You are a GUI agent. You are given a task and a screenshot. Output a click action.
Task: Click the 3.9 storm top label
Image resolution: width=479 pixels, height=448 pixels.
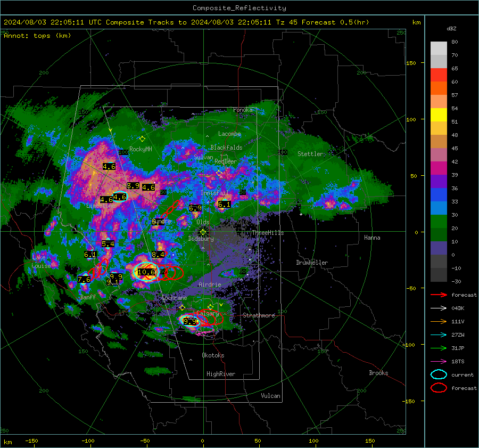[133, 185]
